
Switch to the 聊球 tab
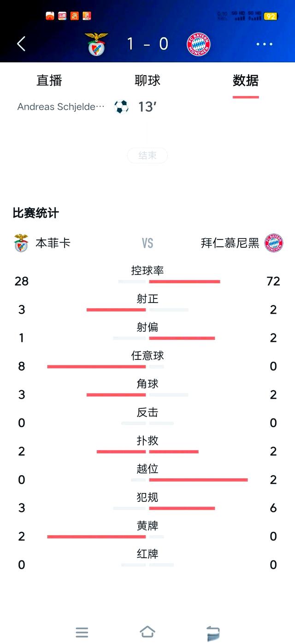147,81
